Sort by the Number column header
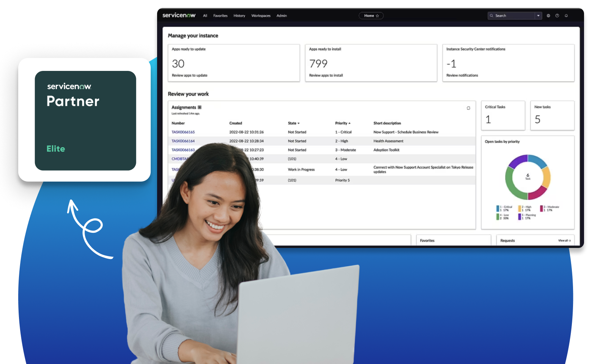The width and height of the screenshot is (592, 364). pyautogui.click(x=178, y=123)
